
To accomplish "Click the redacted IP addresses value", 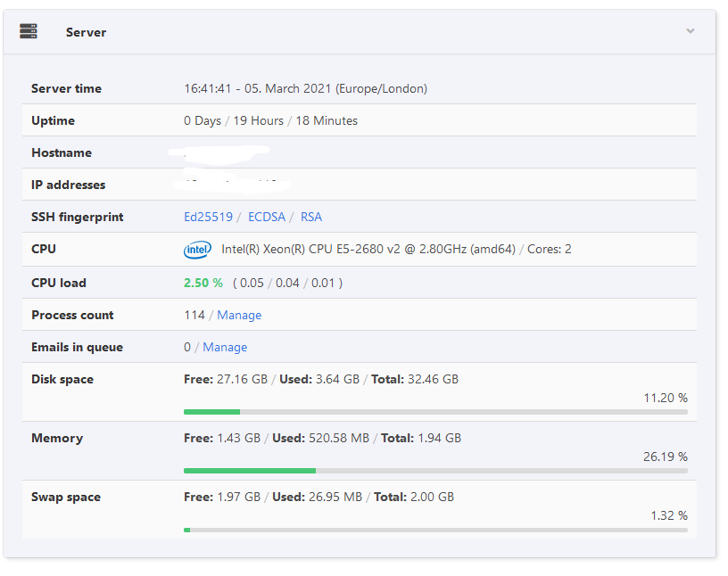I will click(x=232, y=184).
